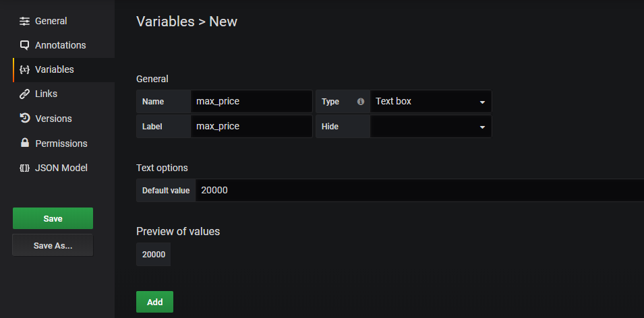Click the Preview of values heading
This screenshot has height=318, width=644.
click(178, 231)
